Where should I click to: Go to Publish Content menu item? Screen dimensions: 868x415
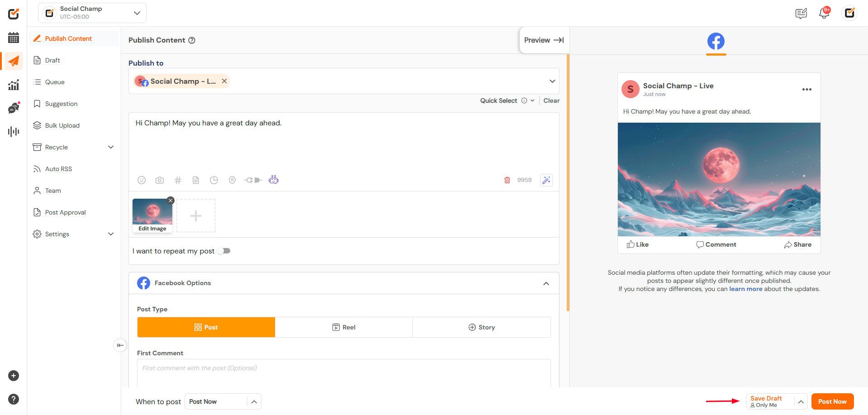tap(74, 38)
